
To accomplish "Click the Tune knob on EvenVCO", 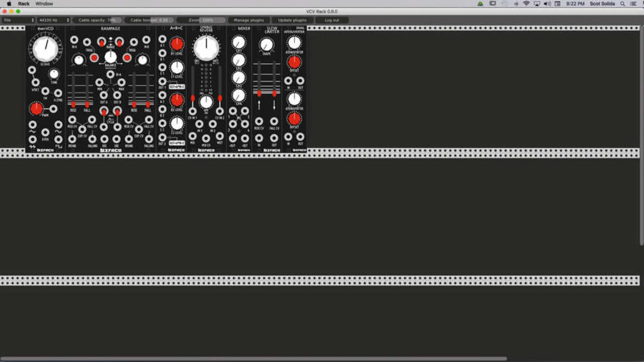I will (54, 74).
